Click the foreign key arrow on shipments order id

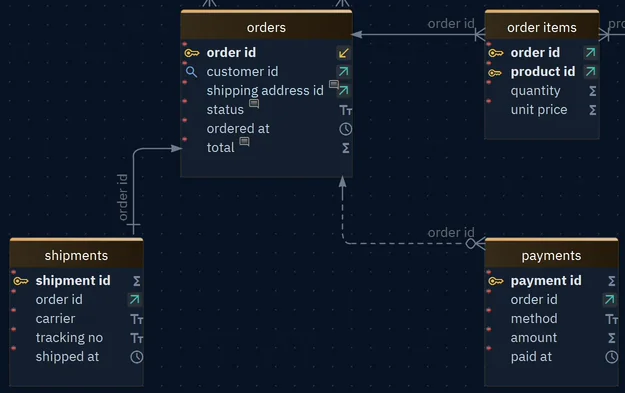(135, 300)
